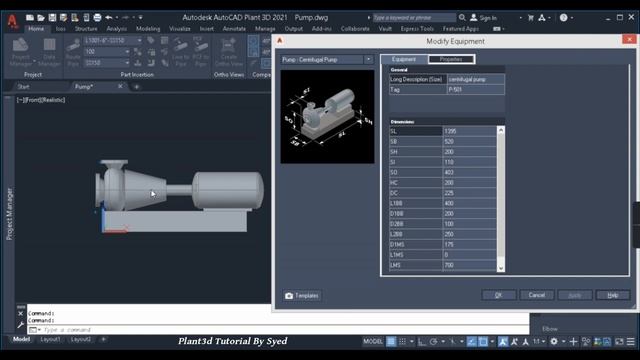Image resolution: width=640 pixels, height=360 pixels.
Task: Switch to the Home ribbon tab
Action: click(36, 29)
